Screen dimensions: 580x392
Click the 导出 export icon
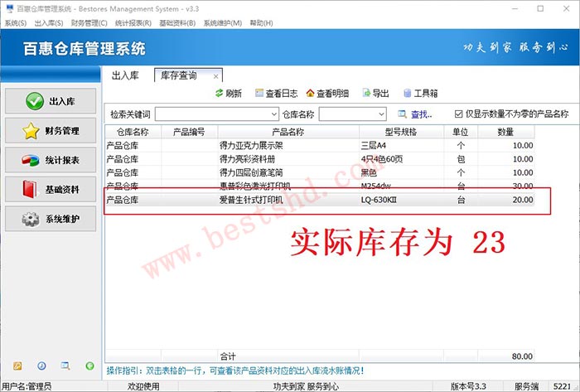tap(366, 93)
